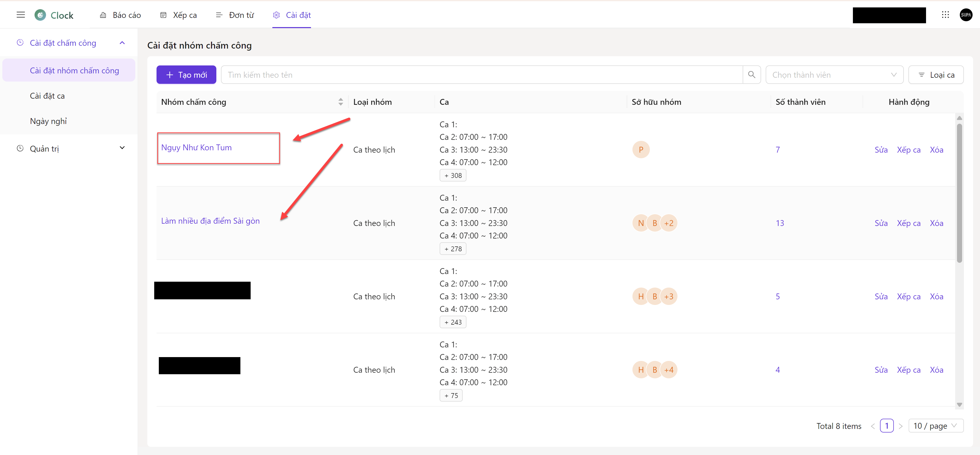Click the H avatar in the 4-member row

click(x=641, y=370)
